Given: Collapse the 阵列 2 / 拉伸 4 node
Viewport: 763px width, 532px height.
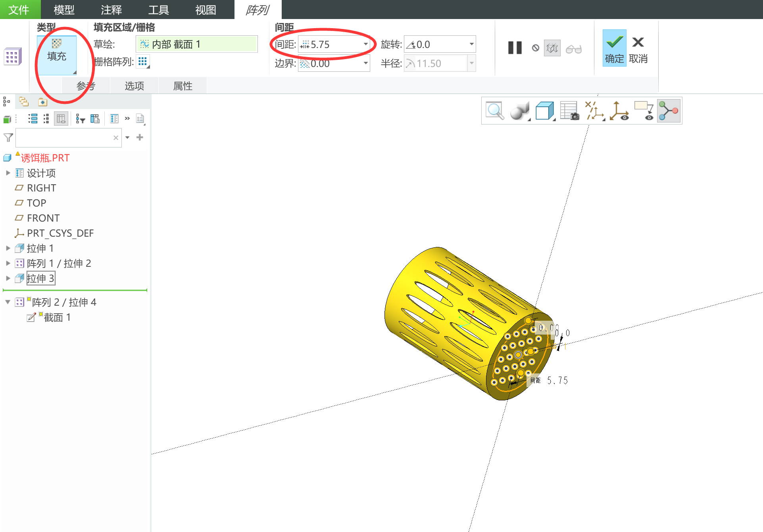Looking at the screenshot, I should pos(8,302).
